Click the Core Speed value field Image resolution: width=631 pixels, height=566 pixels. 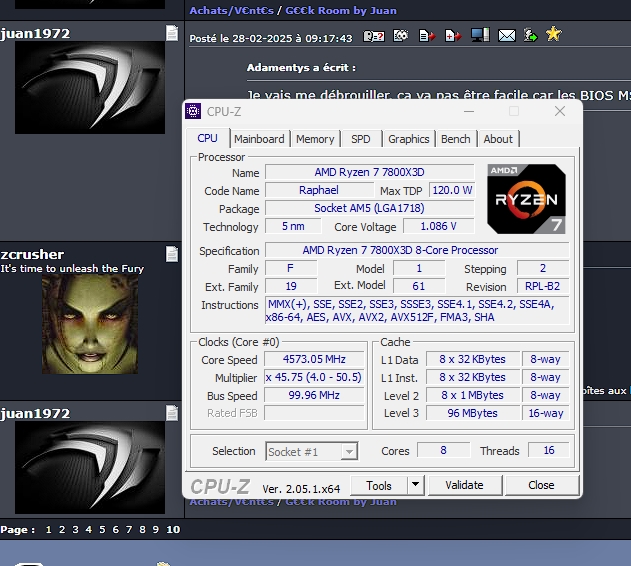315,360
